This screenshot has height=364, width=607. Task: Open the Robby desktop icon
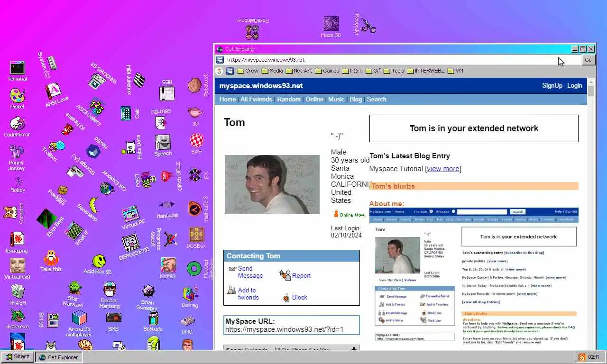coord(18,184)
